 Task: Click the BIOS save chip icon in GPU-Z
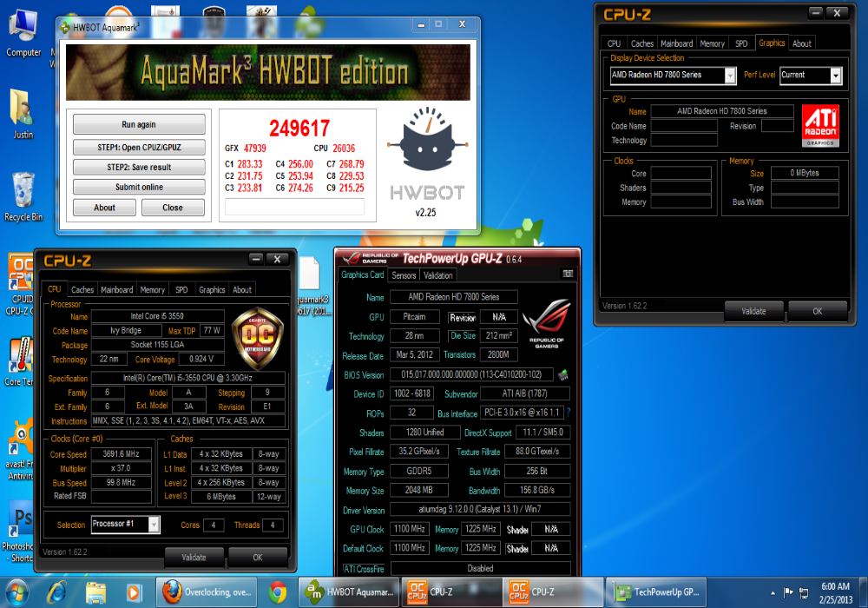[563, 375]
